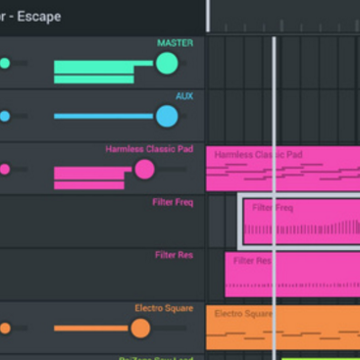Adjust the Harmless Classic Pad volume knob
360x360 pixels.
pos(144,169)
